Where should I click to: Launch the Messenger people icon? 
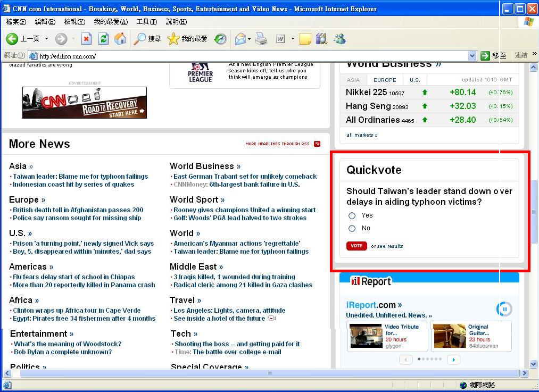pos(339,39)
